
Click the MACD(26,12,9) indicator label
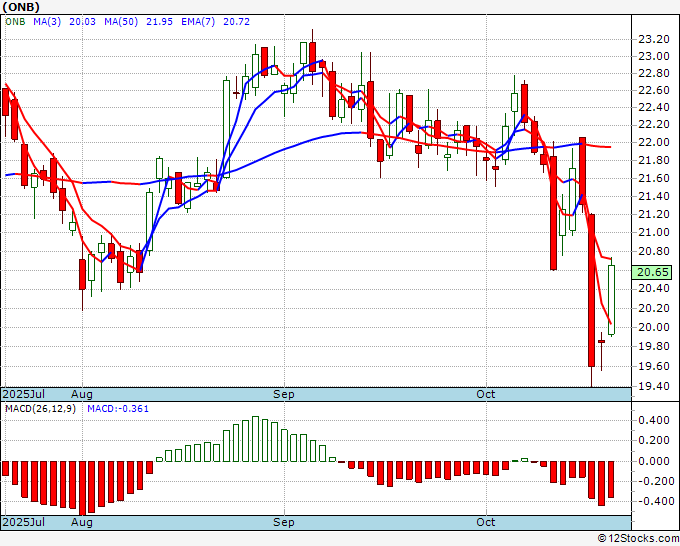(x=40, y=409)
